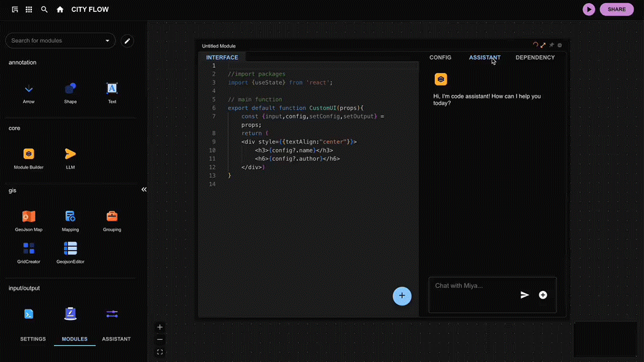
Task: Select the Arrow annotation module
Action: [x=29, y=94]
